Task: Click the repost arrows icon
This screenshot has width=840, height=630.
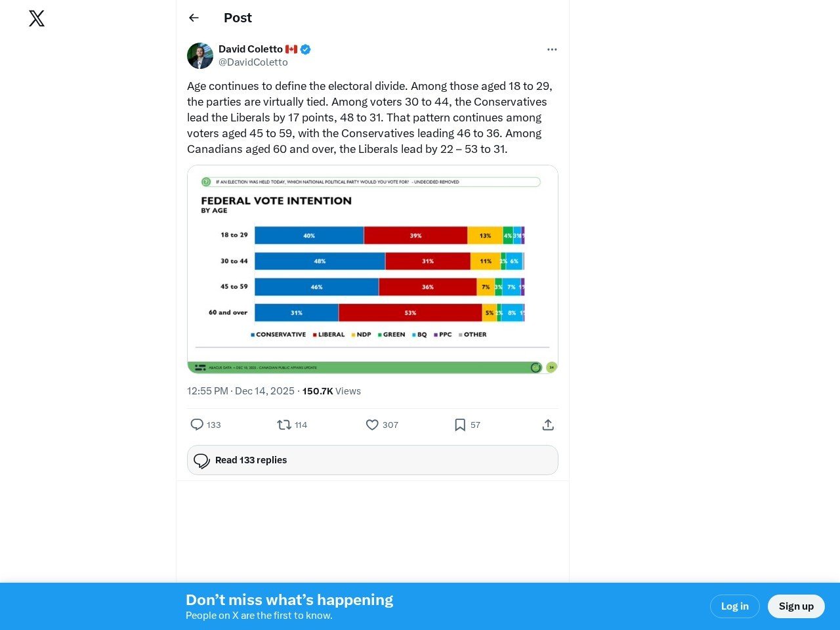Action: 284,425
